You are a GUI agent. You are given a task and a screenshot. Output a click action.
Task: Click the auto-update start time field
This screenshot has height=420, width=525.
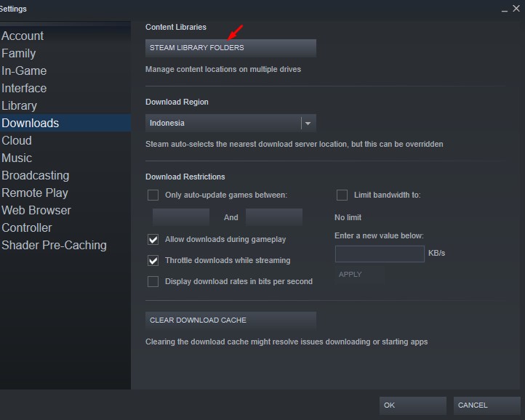(x=181, y=217)
